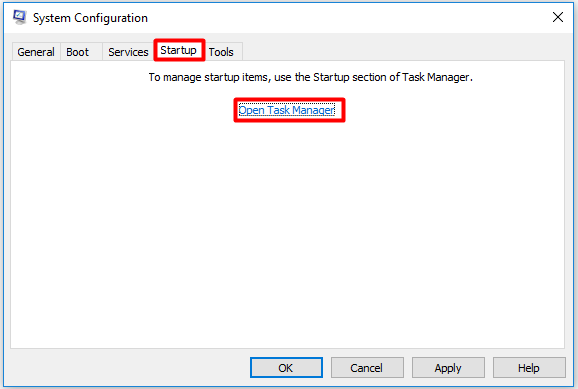Click the empty Startup panel area
Viewport: 578px width, 389px height.
pos(288,232)
